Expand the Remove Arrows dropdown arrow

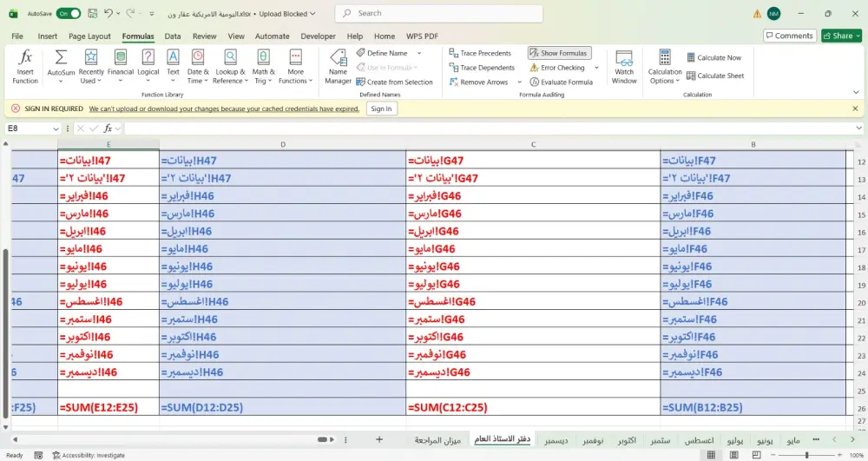click(519, 82)
